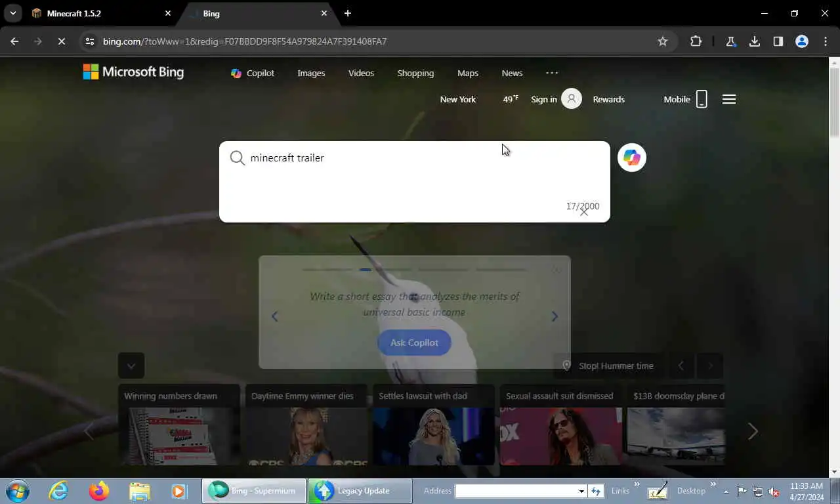Open the browser profile icon
The height and width of the screenshot is (504, 840).
[x=802, y=41]
